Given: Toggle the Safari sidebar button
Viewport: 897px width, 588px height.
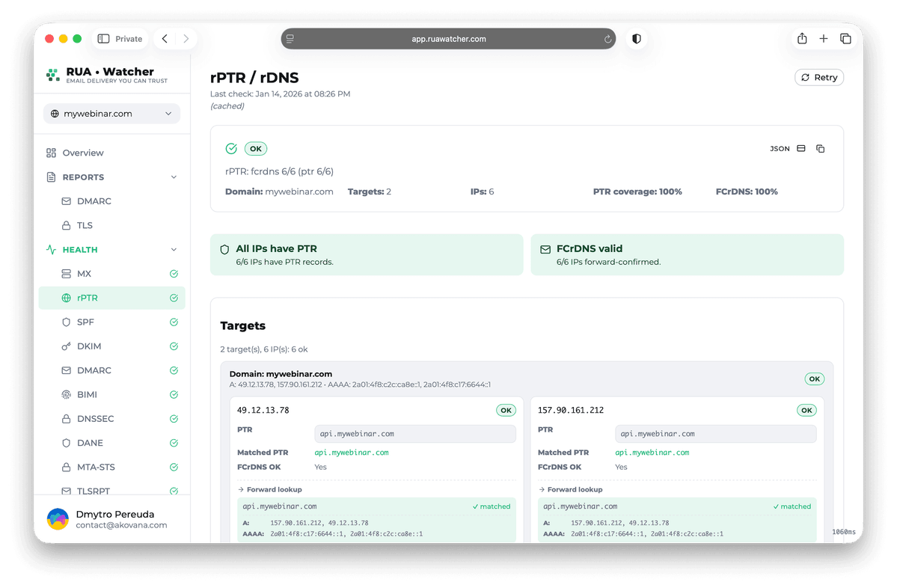Looking at the screenshot, I should 104,39.
